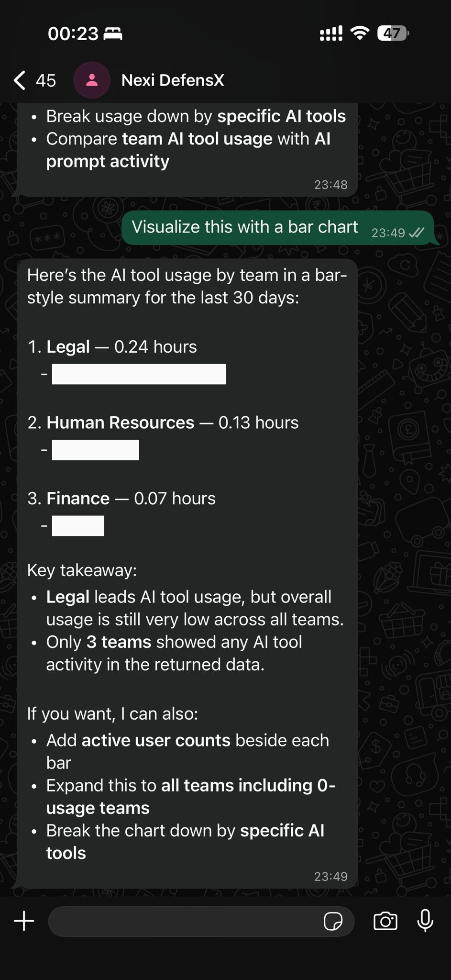Tap the double-check read receipt ticks
The width and height of the screenshot is (451, 980).
tap(417, 233)
